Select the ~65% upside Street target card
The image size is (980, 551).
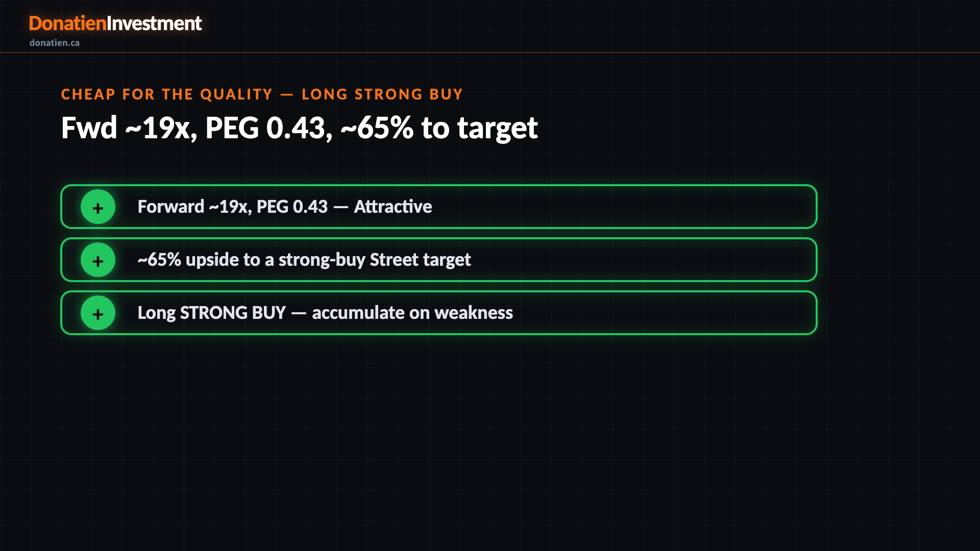point(439,260)
